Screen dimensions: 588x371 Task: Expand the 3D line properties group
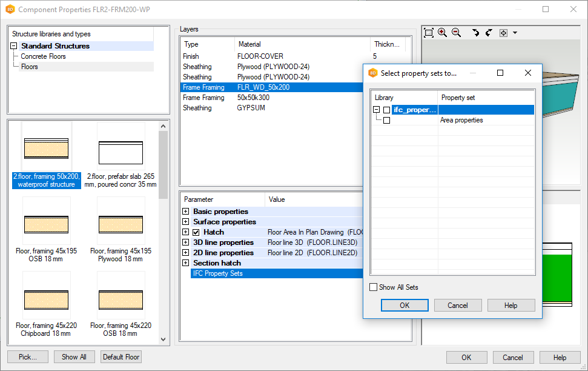pos(186,242)
